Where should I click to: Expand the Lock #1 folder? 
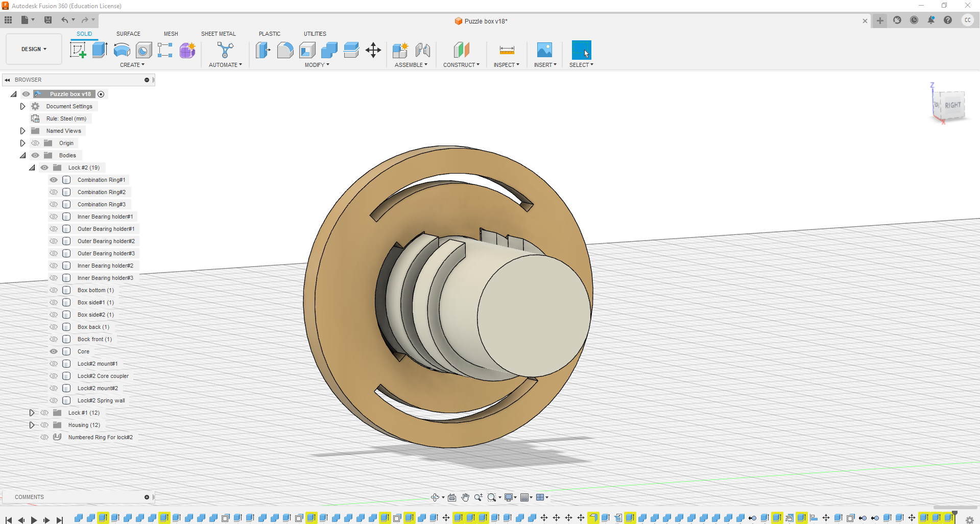tap(32, 413)
